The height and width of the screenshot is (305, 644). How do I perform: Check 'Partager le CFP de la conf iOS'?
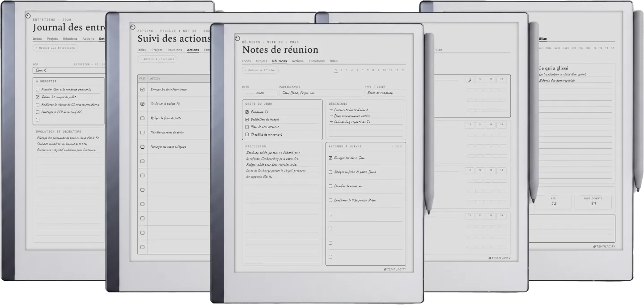pos(38,112)
